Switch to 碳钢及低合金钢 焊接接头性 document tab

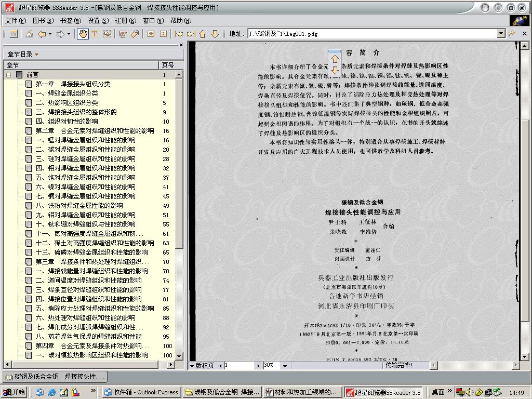point(55,377)
